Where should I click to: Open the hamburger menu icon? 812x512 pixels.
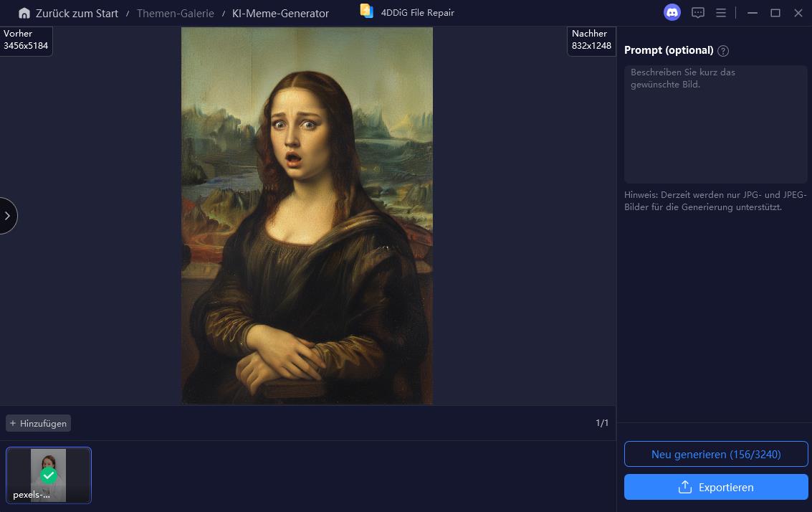[x=721, y=12]
